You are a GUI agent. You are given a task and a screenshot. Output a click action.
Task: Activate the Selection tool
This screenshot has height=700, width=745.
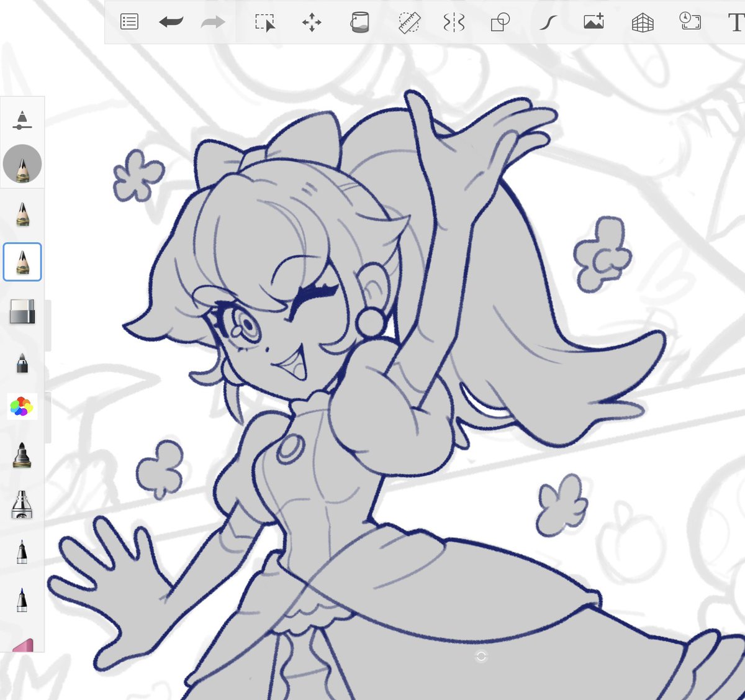click(x=265, y=22)
